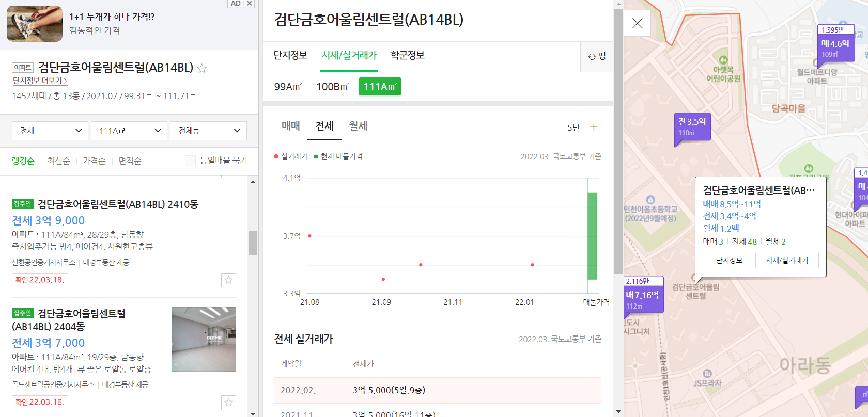Screen dimensions: 868x417
Task: Click the listing list scrollbar down arrow
Action: (x=253, y=413)
